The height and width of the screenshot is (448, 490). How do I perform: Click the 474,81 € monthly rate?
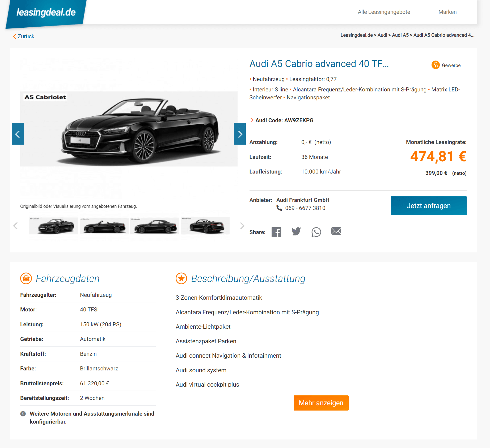click(x=438, y=156)
